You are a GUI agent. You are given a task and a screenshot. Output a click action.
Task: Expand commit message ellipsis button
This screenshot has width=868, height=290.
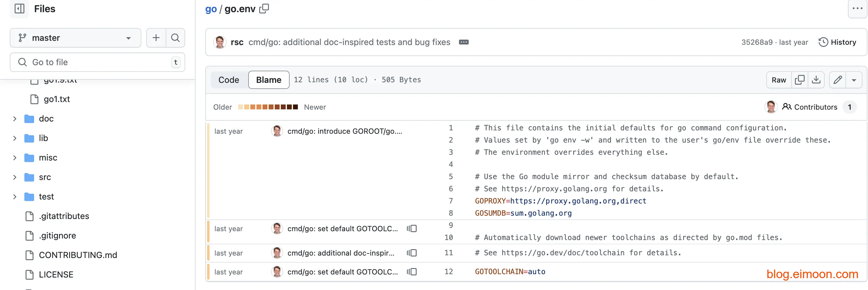(x=464, y=42)
